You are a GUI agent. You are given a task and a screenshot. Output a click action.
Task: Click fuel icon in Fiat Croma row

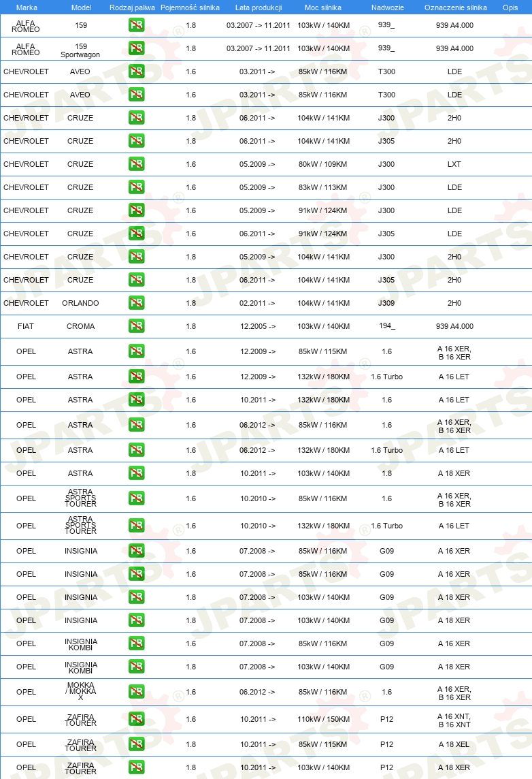pyautogui.click(x=137, y=326)
